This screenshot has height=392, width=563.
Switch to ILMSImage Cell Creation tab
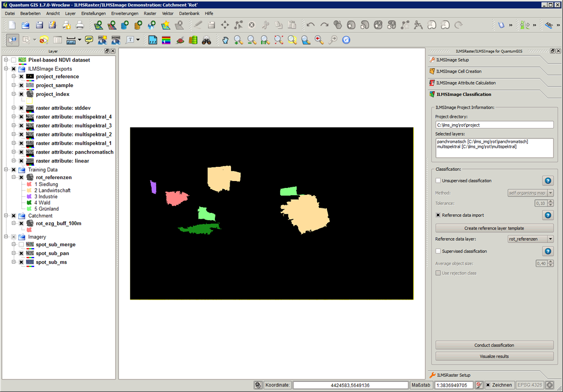point(459,71)
